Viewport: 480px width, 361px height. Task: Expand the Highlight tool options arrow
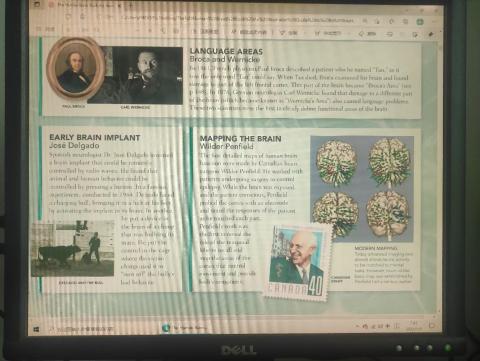click(349, 33)
